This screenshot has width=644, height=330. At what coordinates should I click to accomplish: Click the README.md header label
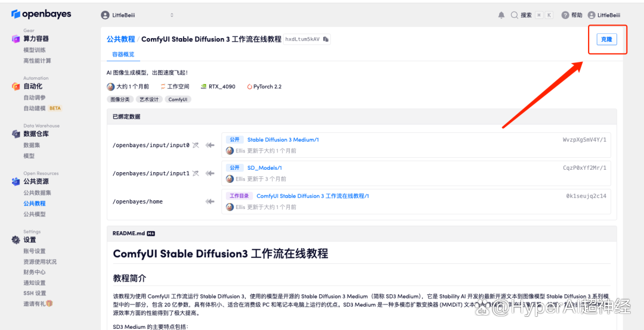click(129, 233)
